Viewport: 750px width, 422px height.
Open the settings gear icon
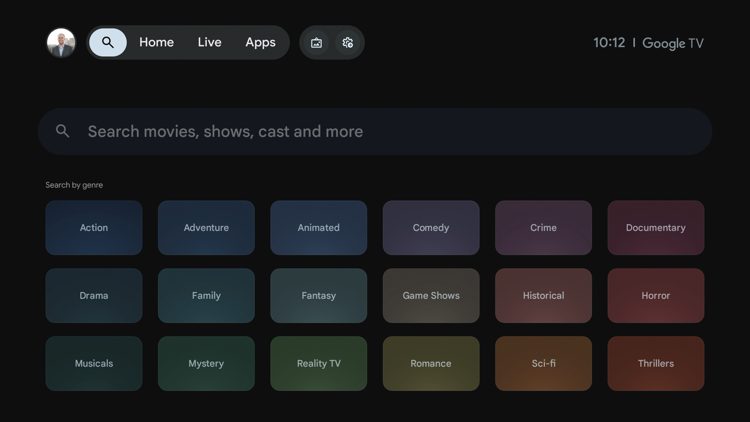click(x=348, y=43)
